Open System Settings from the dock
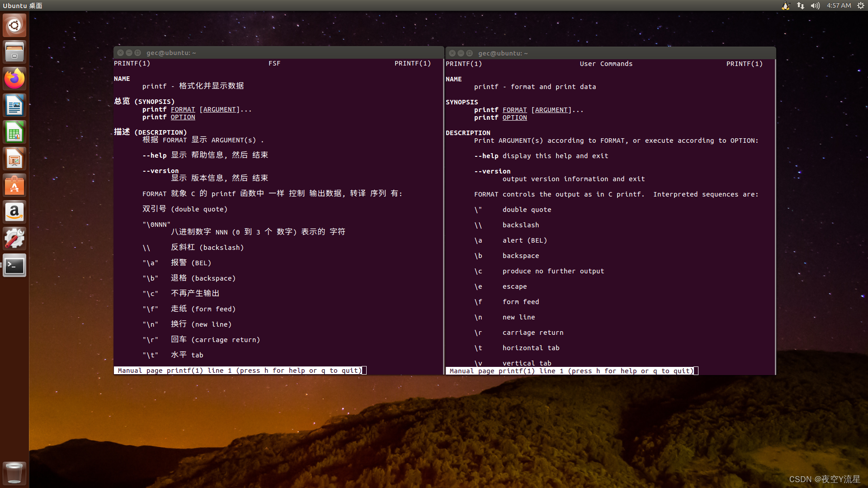868x488 pixels. pyautogui.click(x=14, y=239)
